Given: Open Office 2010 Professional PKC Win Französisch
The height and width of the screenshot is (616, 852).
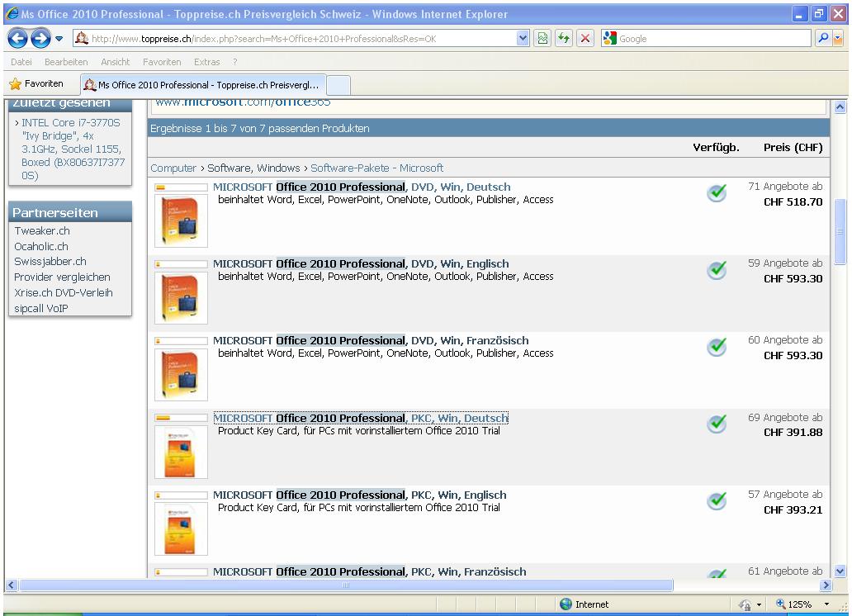Looking at the screenshot, I should 370,572.
